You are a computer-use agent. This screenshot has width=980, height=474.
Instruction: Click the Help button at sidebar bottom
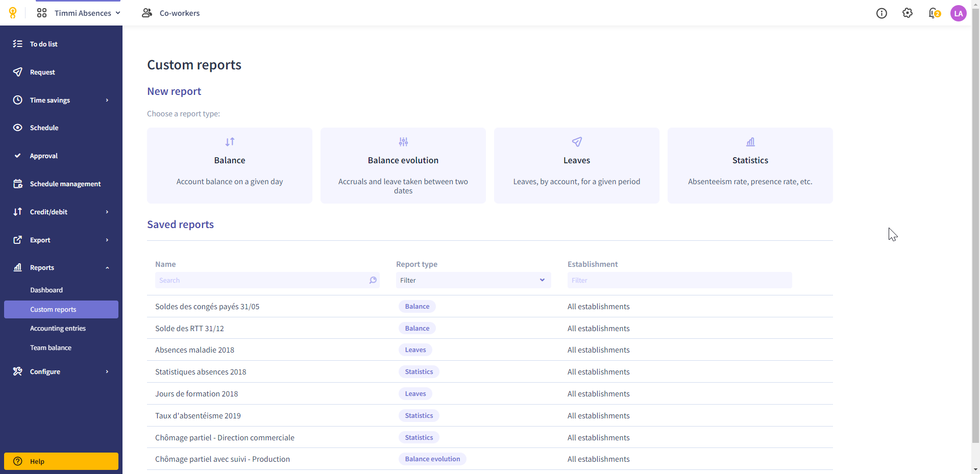61,461
